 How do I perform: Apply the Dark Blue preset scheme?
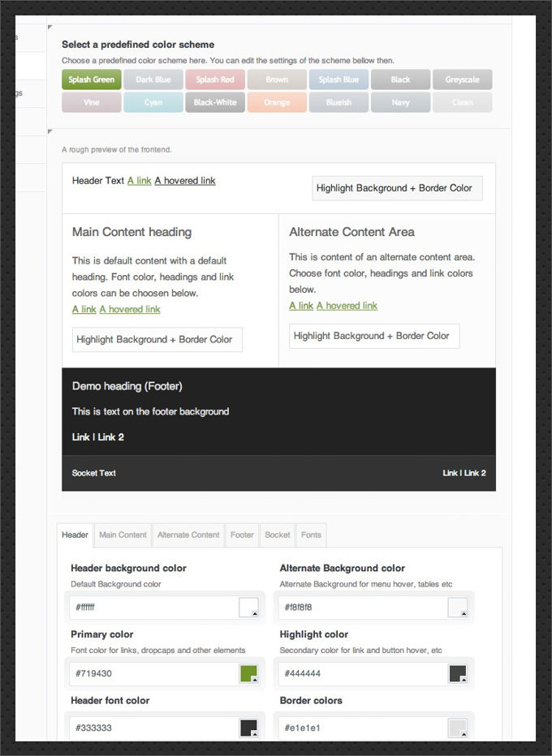click(153, 79)
